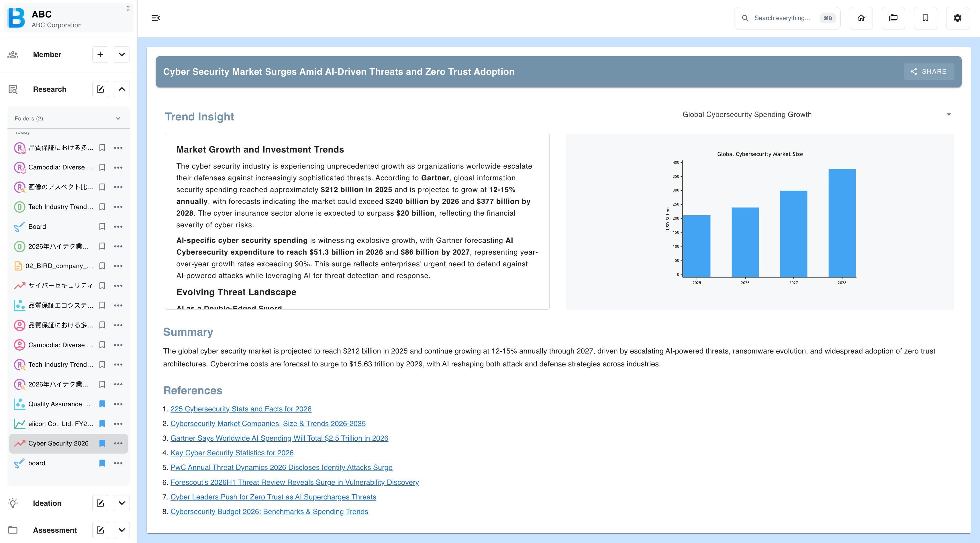Expand the Member section chevron
This screenshot has height=543, width=980.
(122, 54)
